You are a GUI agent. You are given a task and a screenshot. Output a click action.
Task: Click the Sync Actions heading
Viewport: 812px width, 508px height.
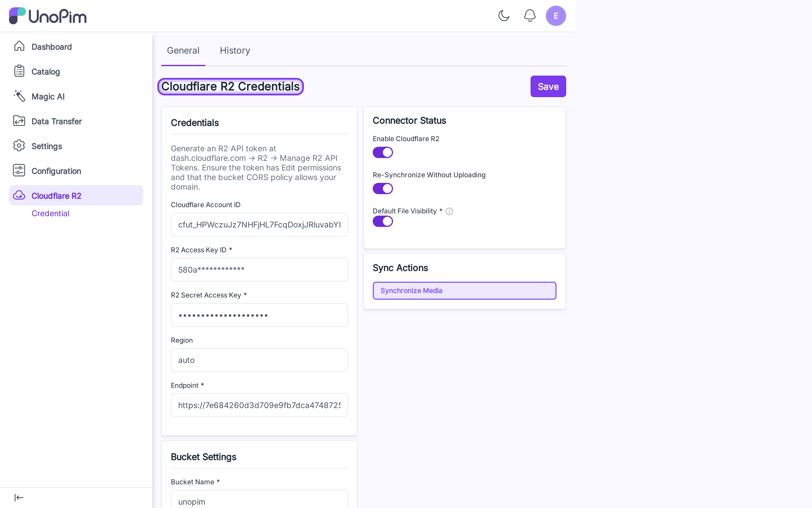click(x=400, y=268)
